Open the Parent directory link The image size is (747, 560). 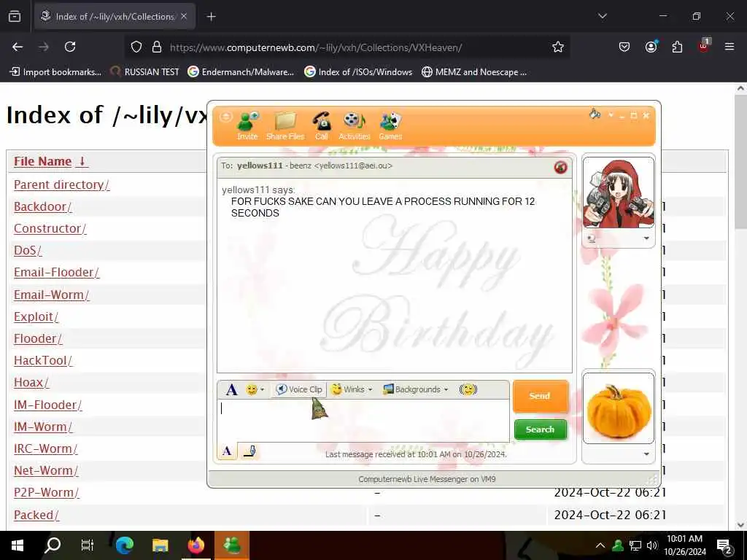[61, 184]
